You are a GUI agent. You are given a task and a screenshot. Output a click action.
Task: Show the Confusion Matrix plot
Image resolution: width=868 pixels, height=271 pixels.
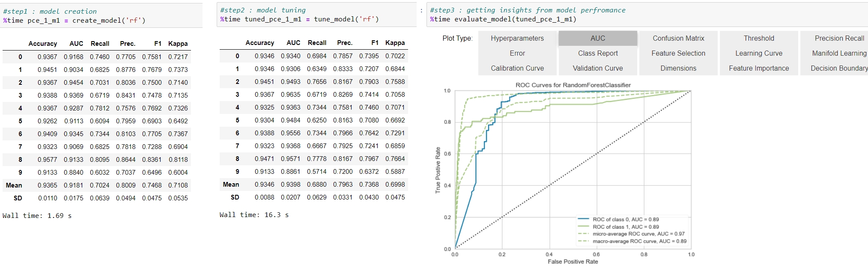(x=678, y=38)
